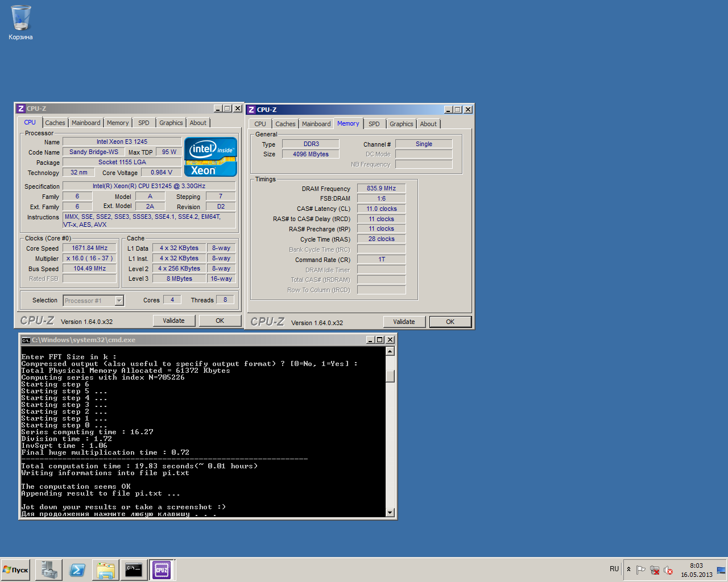This screenshot has height=582, width=728.
Task: Click the Intel Xeon E3 1245 name field
Action: pyautogui.click(x=122, y=142)
